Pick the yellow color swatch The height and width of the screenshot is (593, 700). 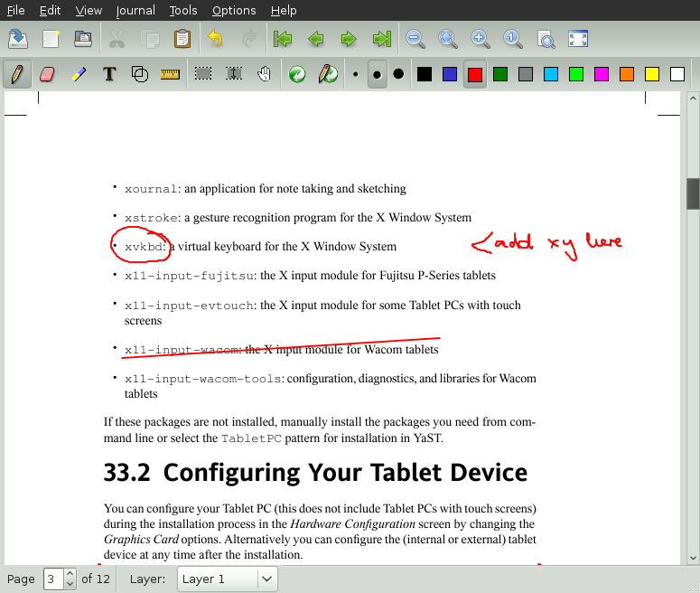point(652,74)
